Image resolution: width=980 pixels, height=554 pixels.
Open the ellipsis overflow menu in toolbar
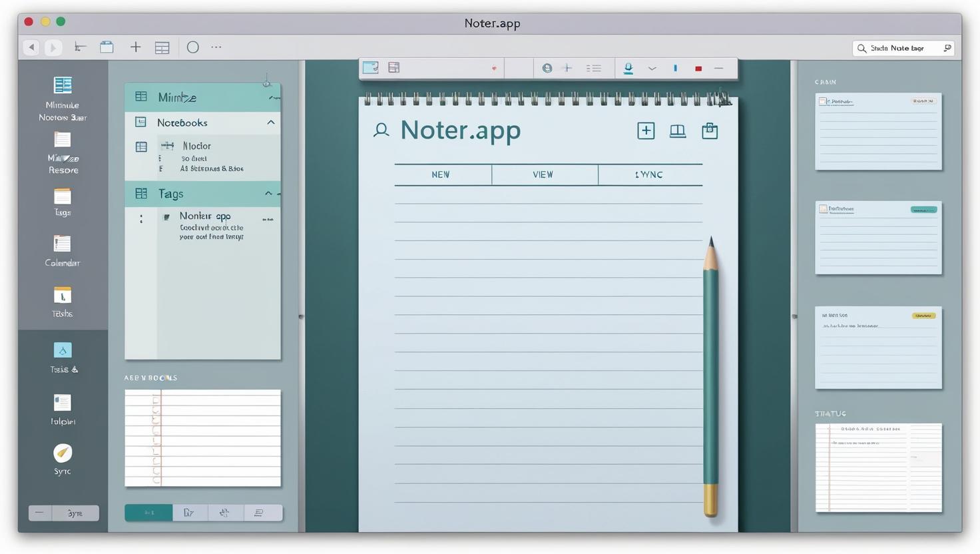pos(216,47)
